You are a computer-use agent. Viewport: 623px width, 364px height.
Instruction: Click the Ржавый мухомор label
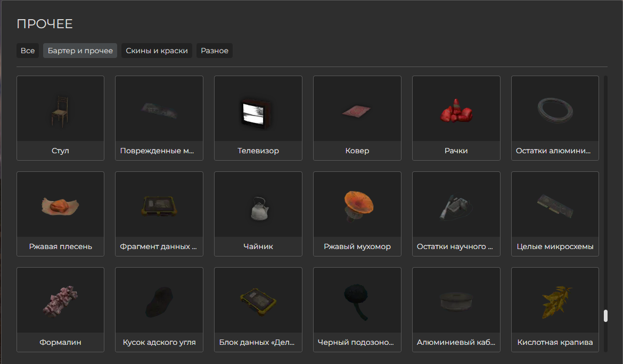point(357,246)
